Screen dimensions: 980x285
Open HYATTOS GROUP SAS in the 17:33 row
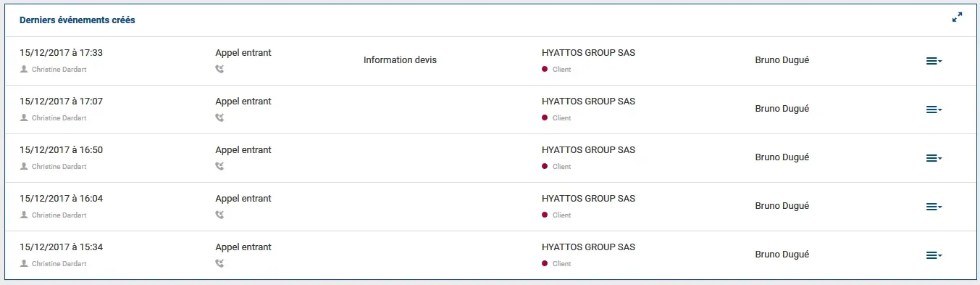click(588, 53)
